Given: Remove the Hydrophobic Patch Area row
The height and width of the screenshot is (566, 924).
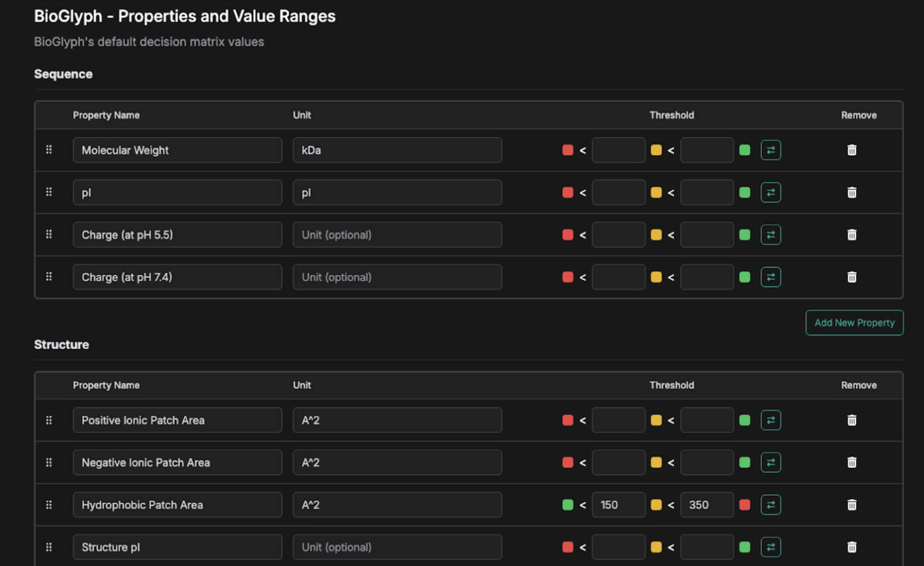Looking at the screenshot, I should [x=852, y=505].
